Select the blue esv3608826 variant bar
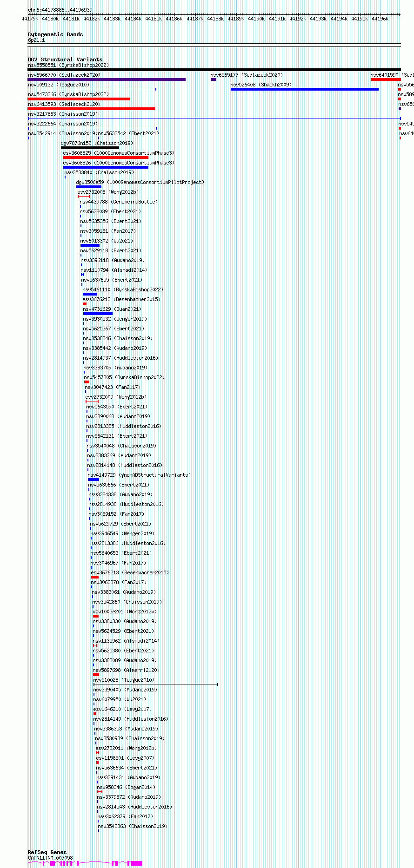This screenshot has height=868, width=414. click(106, 167)
